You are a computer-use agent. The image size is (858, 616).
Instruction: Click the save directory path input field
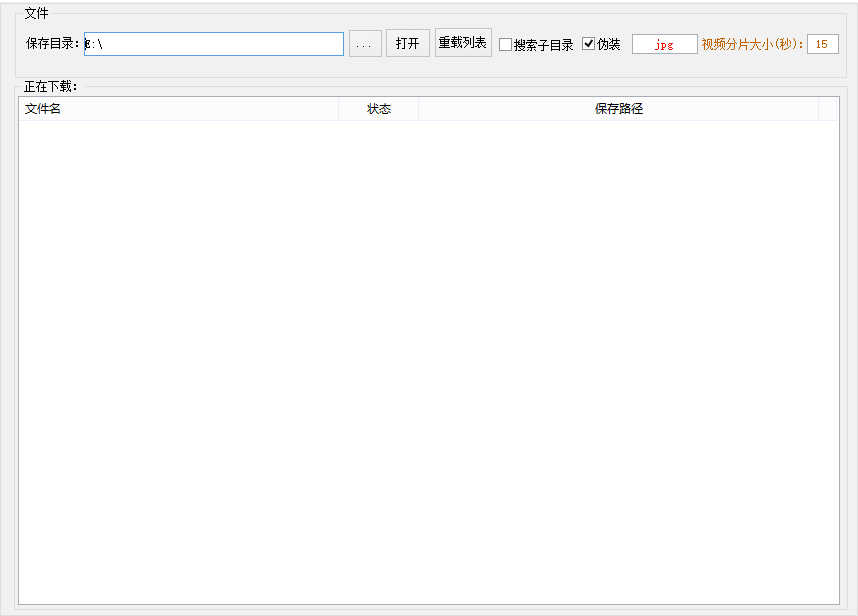click(x=213, y=44)
